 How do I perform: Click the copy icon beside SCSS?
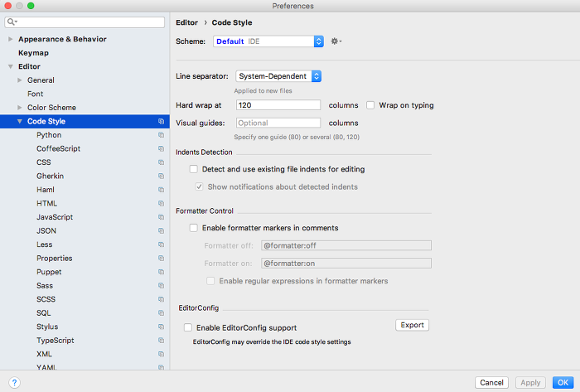(x=161, y=299)
